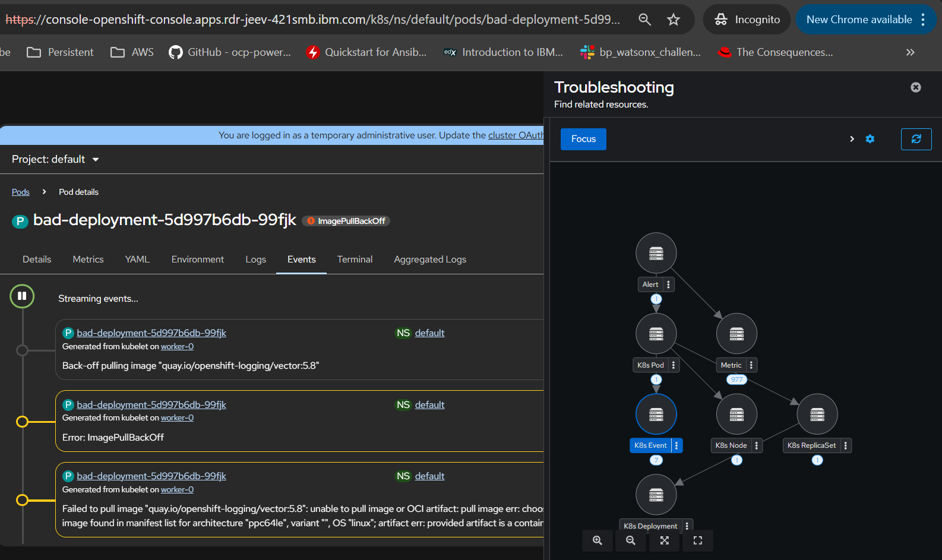Open the Project: default dropdown
The width and height of the screenshot is (942, 560).
pyautogui.click(x=55, y=159)
